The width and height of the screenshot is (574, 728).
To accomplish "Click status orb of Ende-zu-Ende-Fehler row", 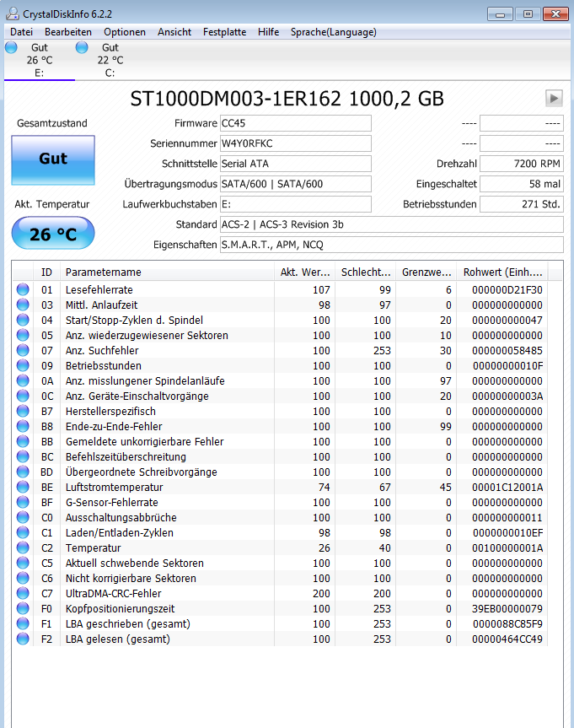I will pyautogui.click(x=23, y=426).
